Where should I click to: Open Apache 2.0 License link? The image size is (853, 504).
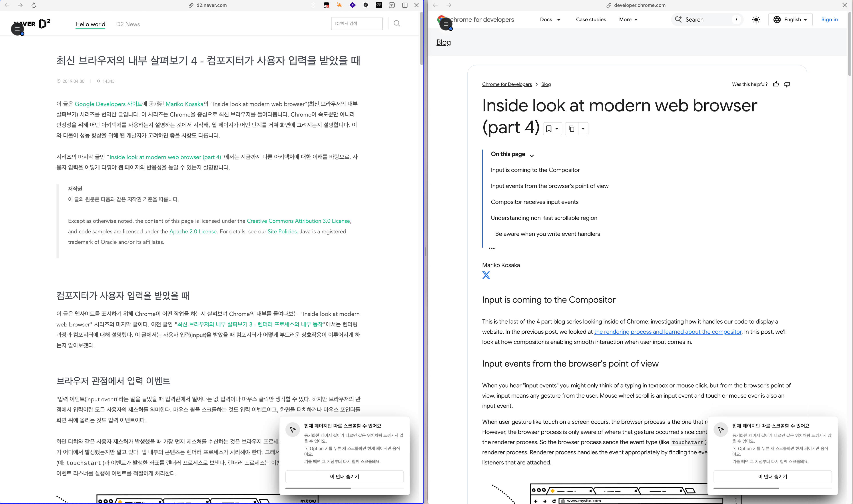(193, 231)
